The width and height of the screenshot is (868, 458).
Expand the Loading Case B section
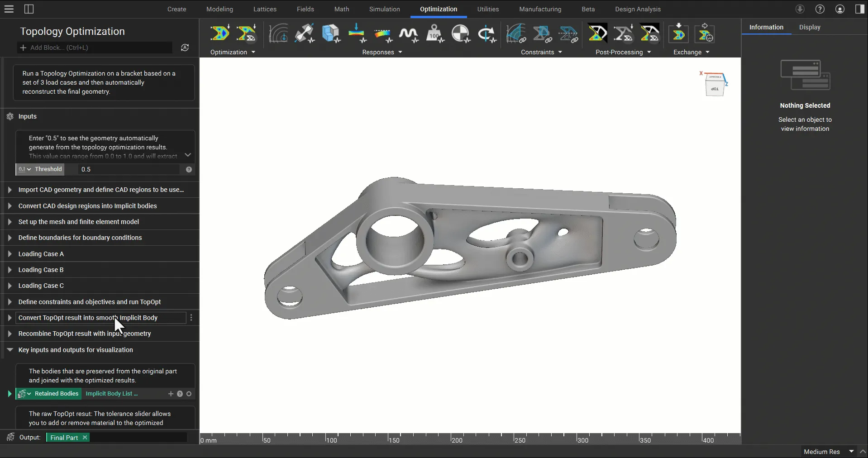pyautogui.click(x=10, y=270)
